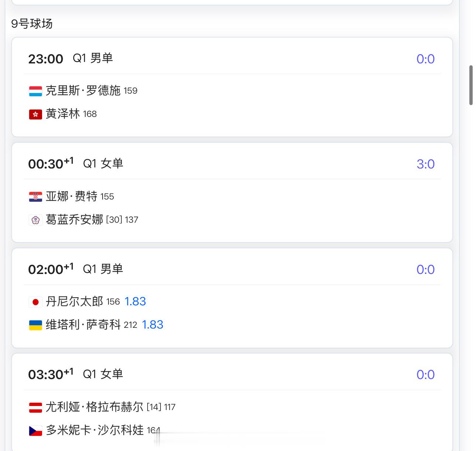The height and width of the screenshot is (451, 476).
Task: Click the vertical page scrollbar thumb
Action: [471, 85]
